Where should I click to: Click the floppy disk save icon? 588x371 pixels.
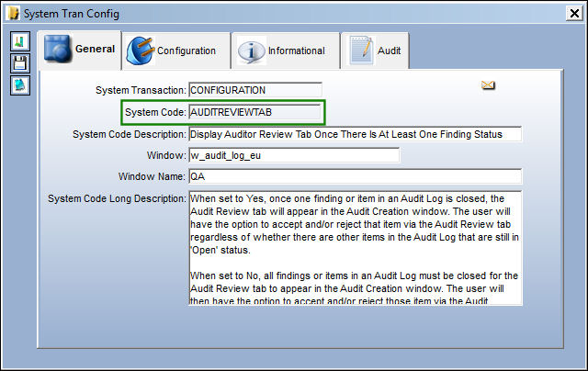(x=20, y=63)
